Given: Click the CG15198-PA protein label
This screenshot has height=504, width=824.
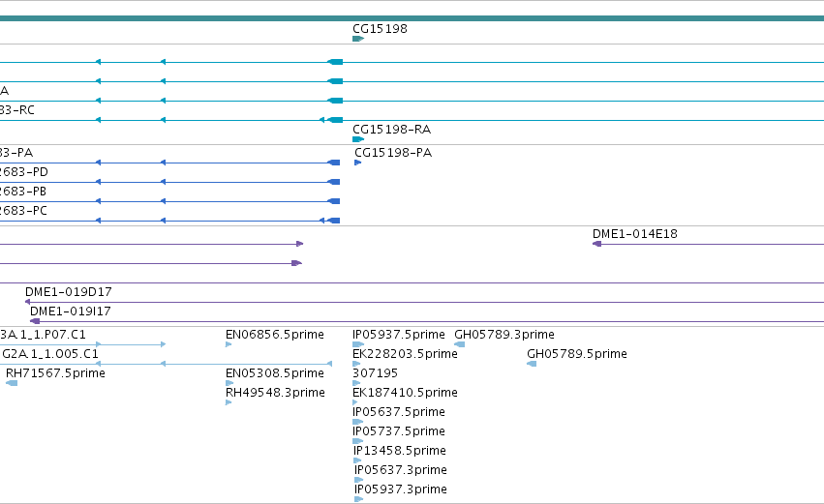Looking at the screenshot, I should click(393, 153).
